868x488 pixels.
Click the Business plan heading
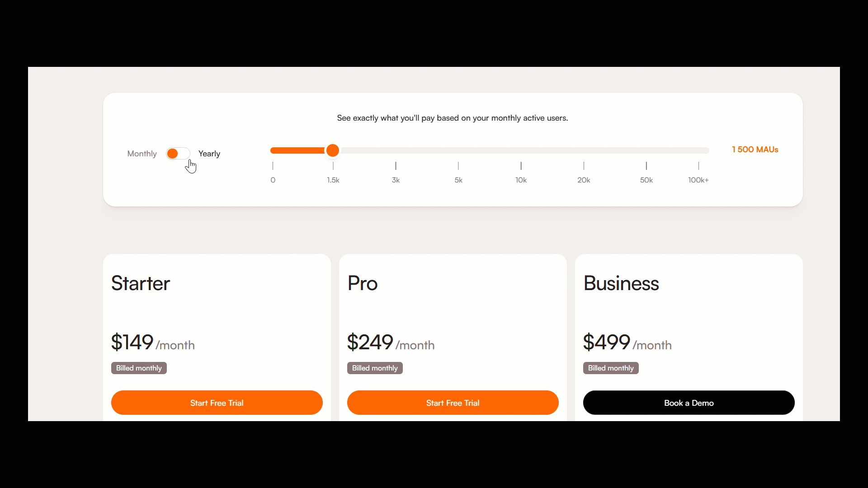coord(621,283)
